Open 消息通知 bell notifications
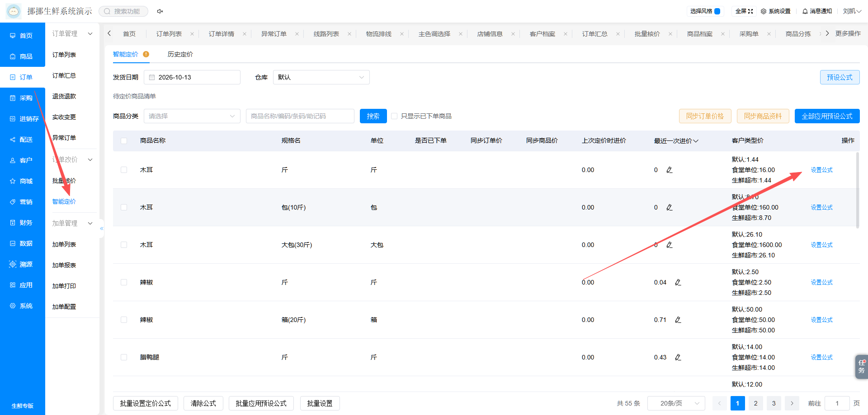868x415 pixels. point(817,11)
